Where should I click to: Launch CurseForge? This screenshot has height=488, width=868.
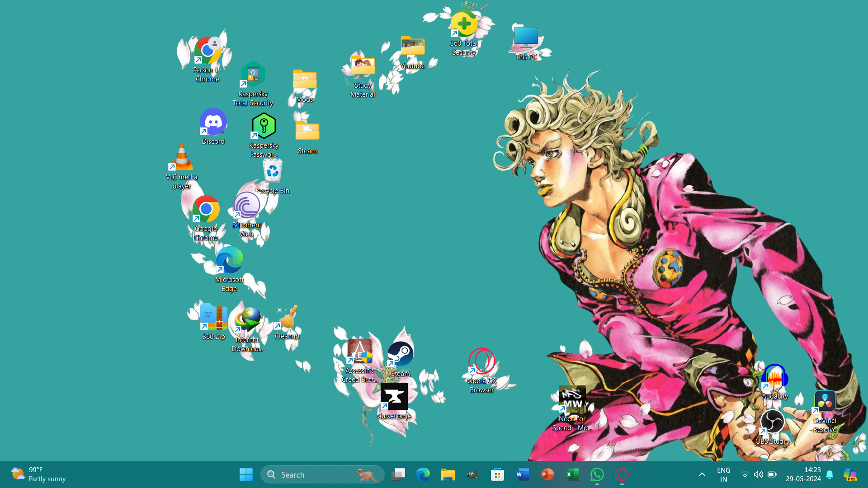pyautogui.click(x=393, y=397)
